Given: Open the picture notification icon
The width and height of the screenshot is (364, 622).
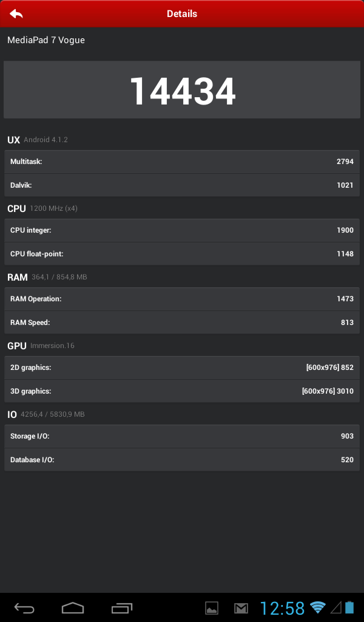Looking at the screenshot, I should click(x=212, y=607).
